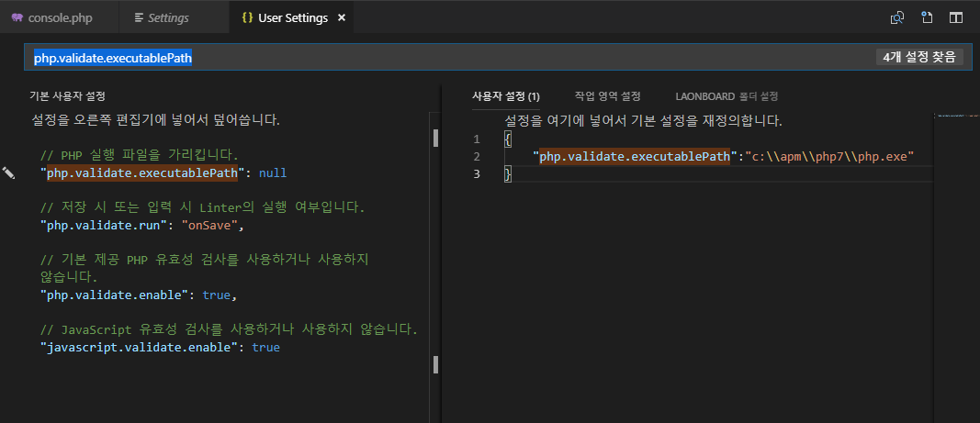Switch to the console.php tab
This screenshot has width=980, height=423.
[x=60, y=17]
